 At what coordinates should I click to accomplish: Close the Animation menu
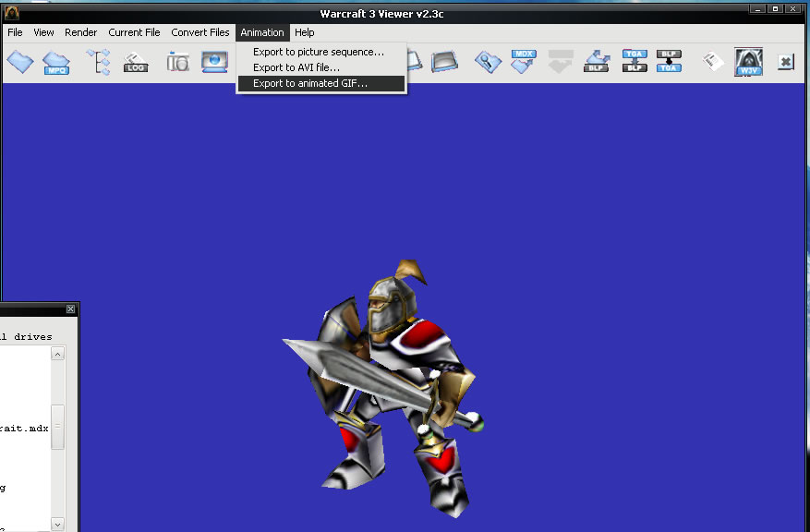pos(262,32)
